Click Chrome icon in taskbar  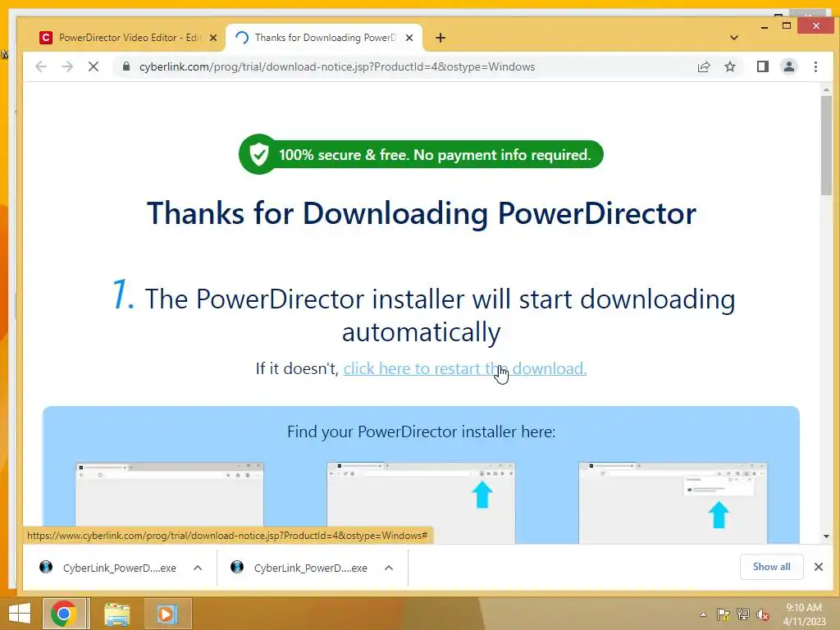[x=64, y=614]
